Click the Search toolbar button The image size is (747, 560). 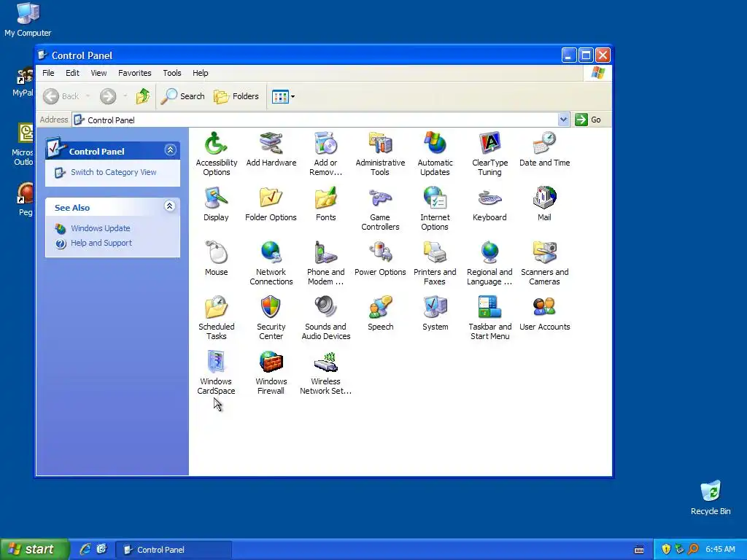(x=183, y=96)
